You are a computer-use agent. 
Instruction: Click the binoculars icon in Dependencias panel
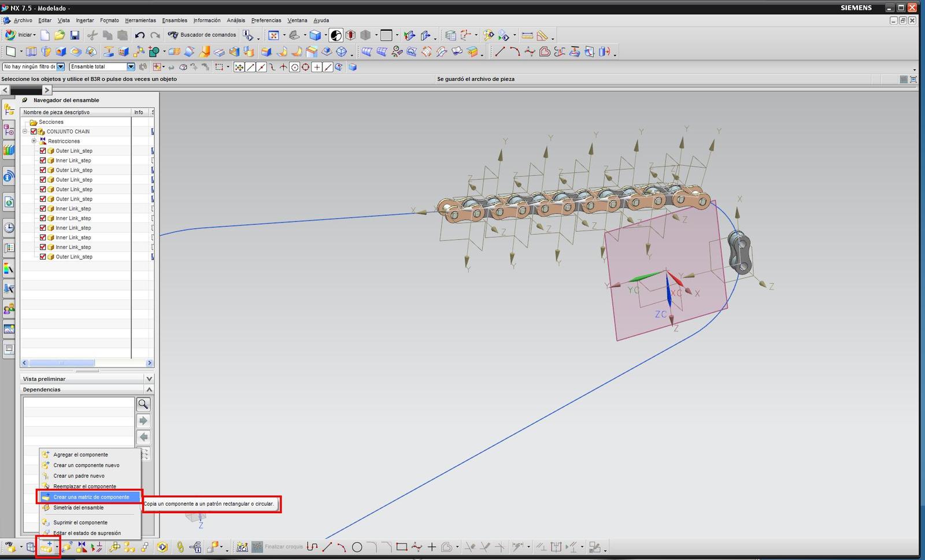coord(143,404)
